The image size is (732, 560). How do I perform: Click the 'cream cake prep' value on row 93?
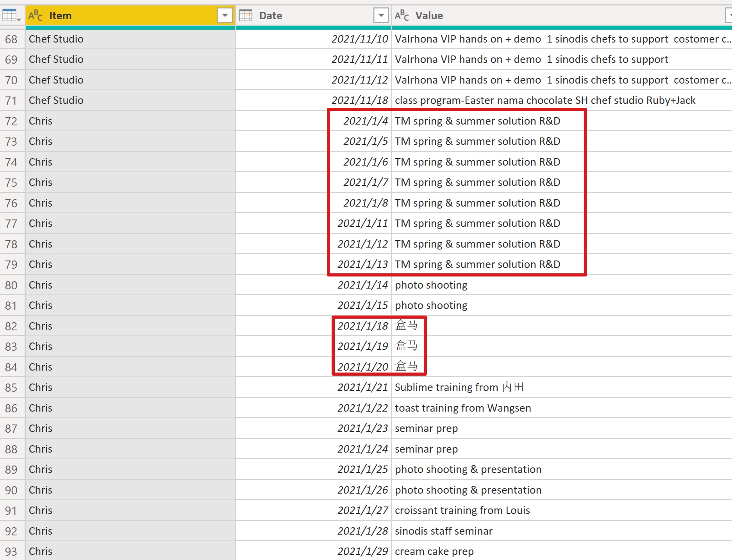click(434, 551)
